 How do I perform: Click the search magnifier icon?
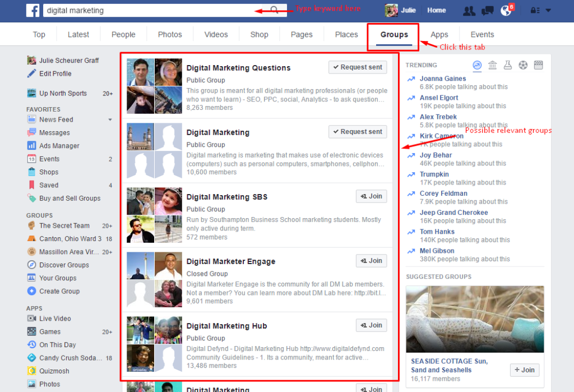[274, 10]
